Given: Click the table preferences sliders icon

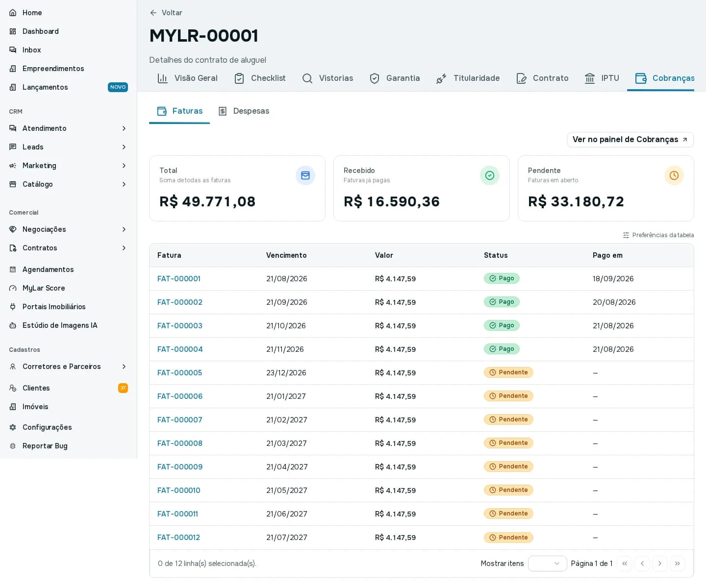Looking at the screenshot, I should (626, 235).
